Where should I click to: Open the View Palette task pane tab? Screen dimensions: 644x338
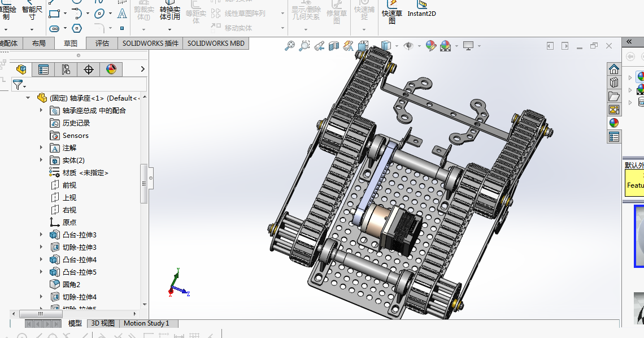[614, 110]
